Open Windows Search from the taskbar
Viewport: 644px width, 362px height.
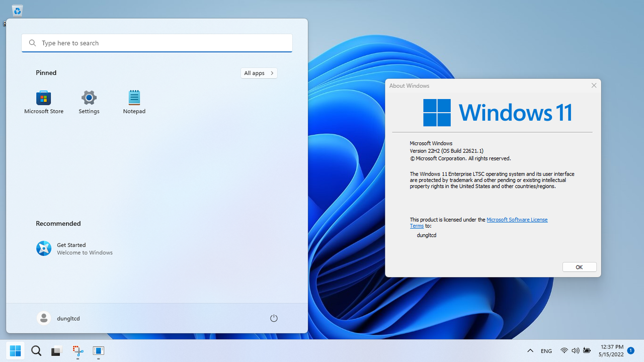pos(36,350)
